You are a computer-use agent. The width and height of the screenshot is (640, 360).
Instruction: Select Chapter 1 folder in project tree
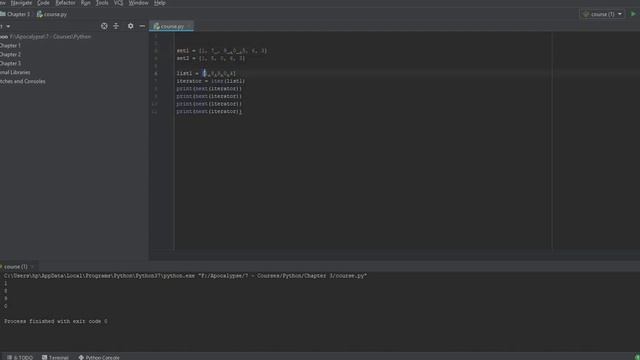click(10, 46)
